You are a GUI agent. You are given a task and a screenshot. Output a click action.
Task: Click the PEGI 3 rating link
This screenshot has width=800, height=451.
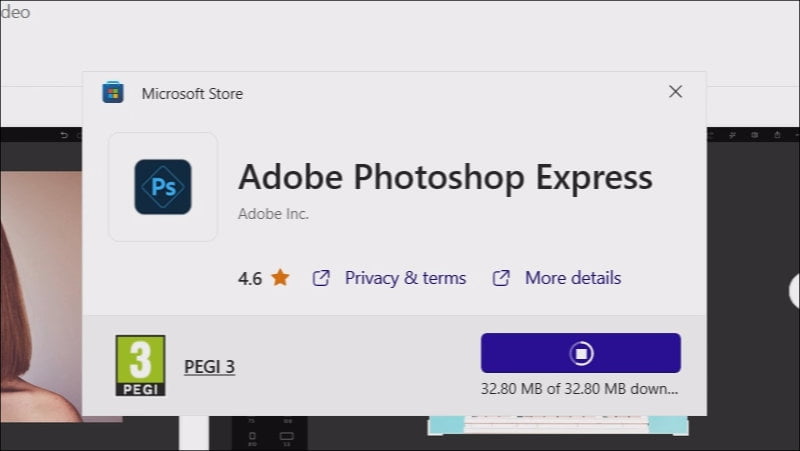[209, 366]
